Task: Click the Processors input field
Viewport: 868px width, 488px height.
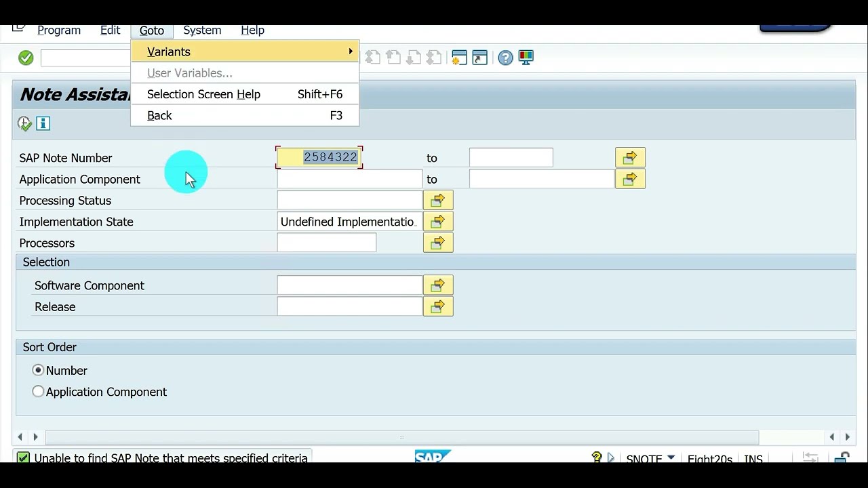Action: click(326, 243)
